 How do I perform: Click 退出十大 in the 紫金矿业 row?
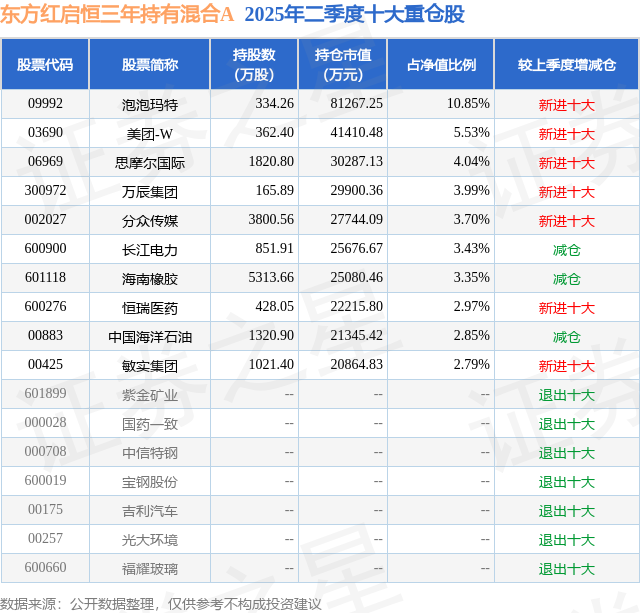coord(567,395)
